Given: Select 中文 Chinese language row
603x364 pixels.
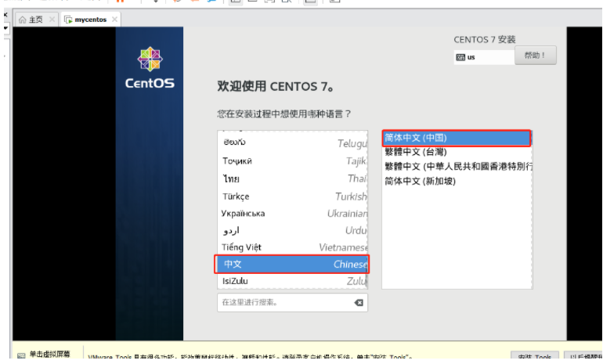Looking at the screenshot, I should pos(292,264).
